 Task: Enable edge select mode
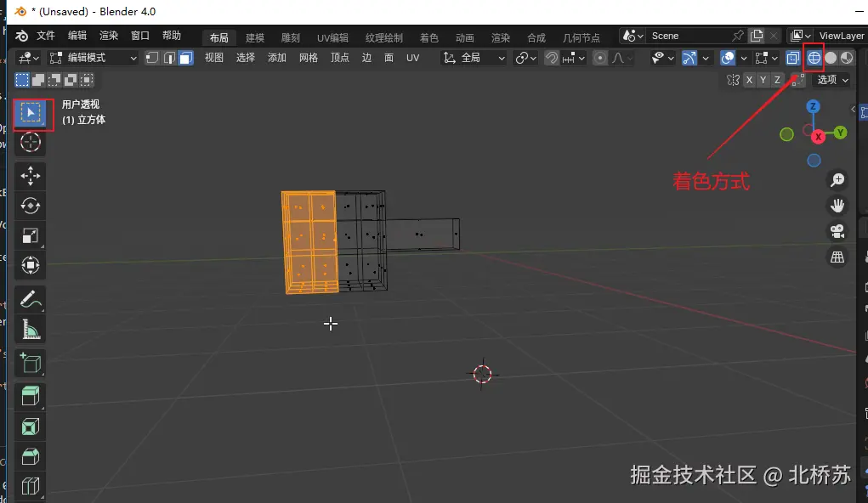[169, 58]
